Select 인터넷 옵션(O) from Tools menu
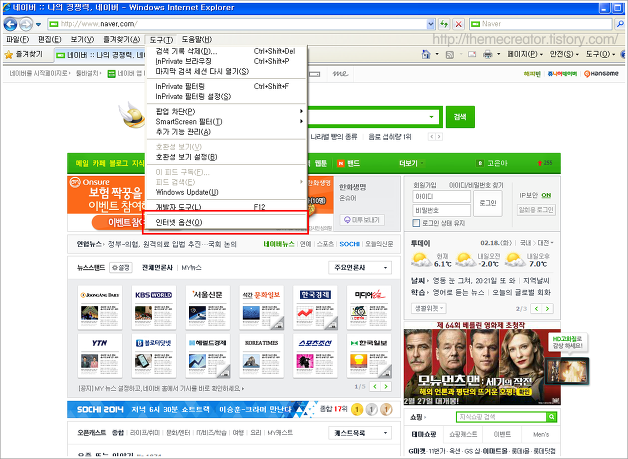 226,222
